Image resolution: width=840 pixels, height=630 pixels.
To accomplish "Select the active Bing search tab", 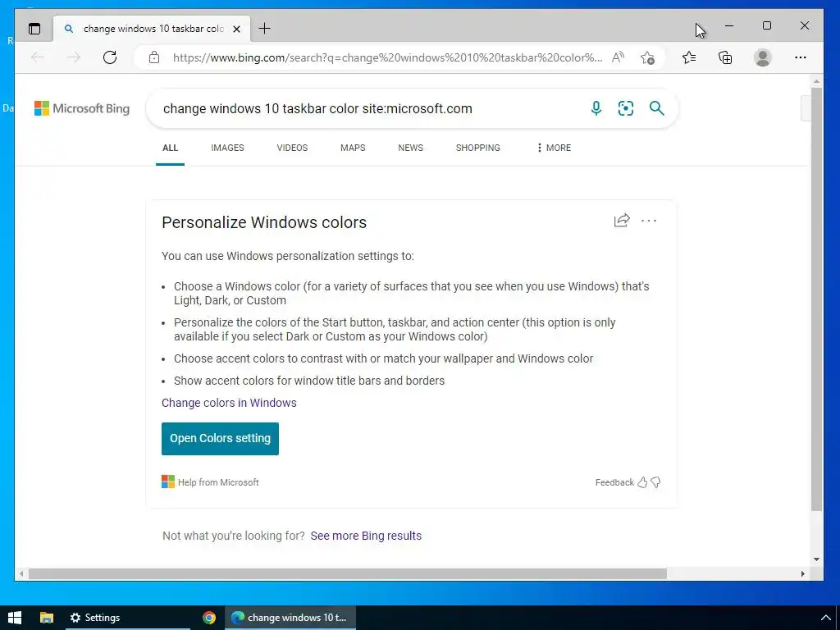I will point(153,29).
